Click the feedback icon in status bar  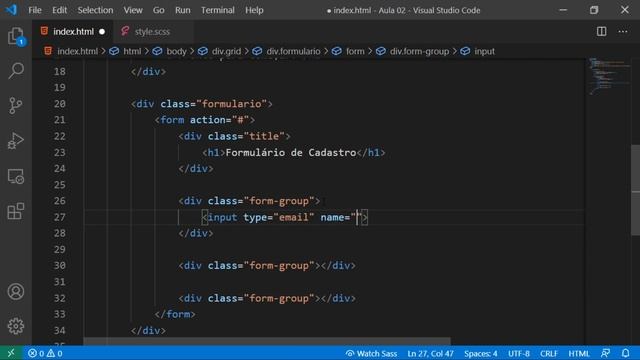tap(606, 353)
